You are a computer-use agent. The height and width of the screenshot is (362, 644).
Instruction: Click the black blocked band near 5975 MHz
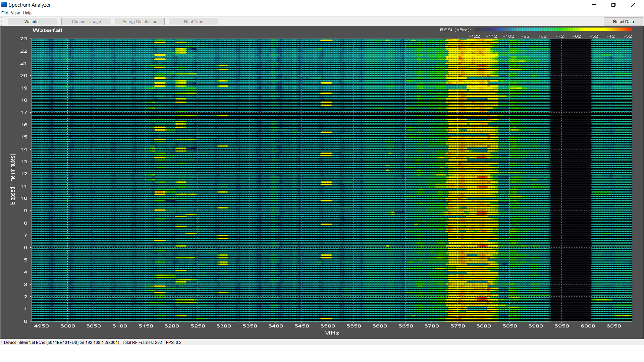tap(570, 180)
